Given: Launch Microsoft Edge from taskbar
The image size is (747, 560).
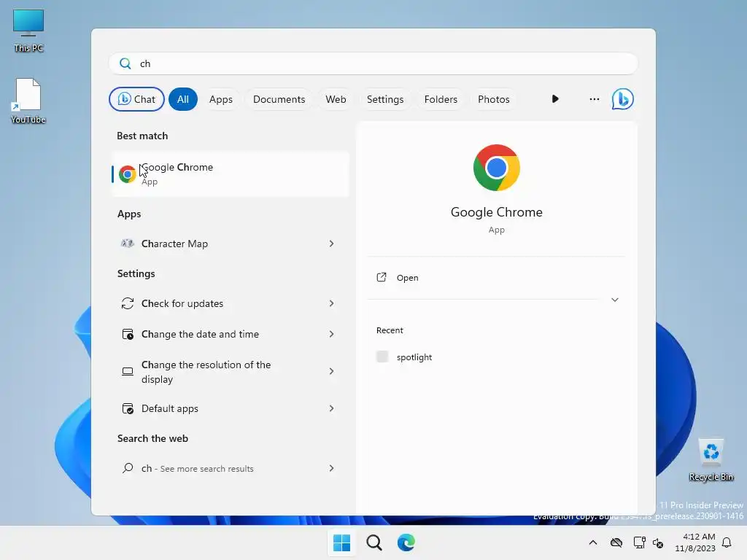Looking at the screenshot, I should [x=406, y=542].
